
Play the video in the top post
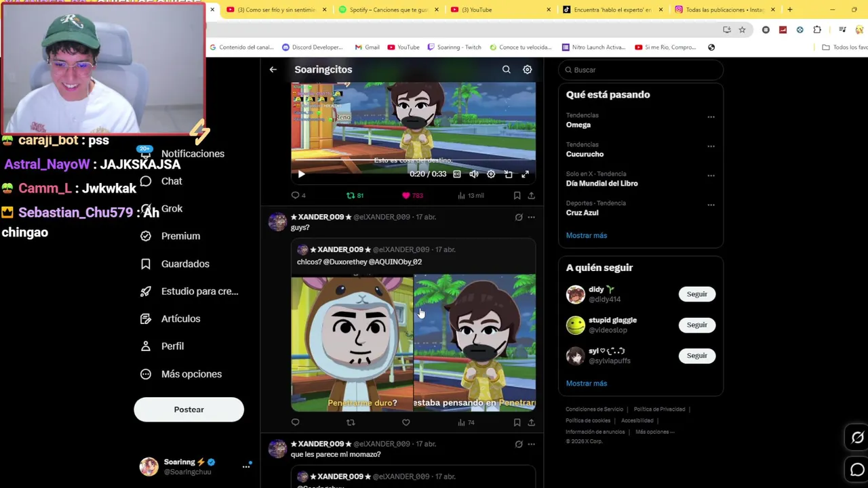coord(301,174)
